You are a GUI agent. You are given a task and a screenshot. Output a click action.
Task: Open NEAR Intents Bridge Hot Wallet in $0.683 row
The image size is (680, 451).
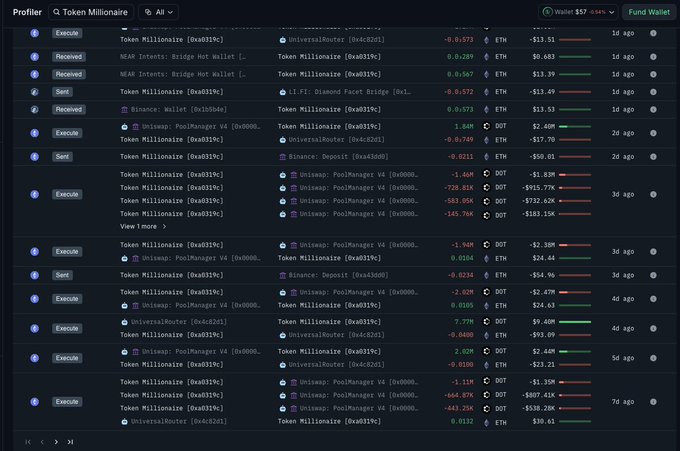pos(183,57)
